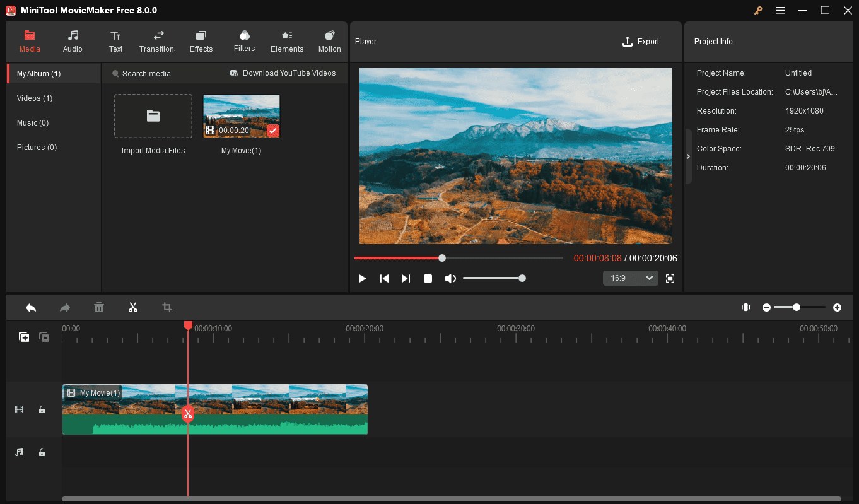Stop the video playback

(x=428, y=278)
